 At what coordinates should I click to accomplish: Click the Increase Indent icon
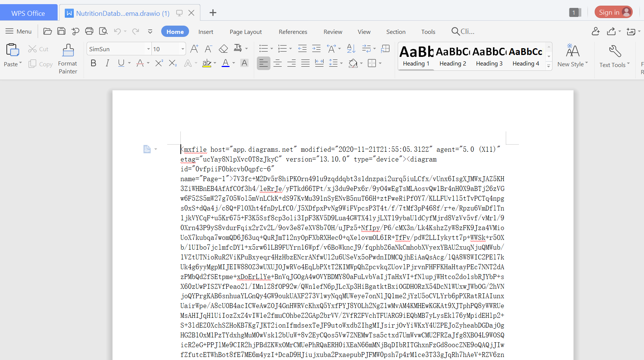(316, 49)
